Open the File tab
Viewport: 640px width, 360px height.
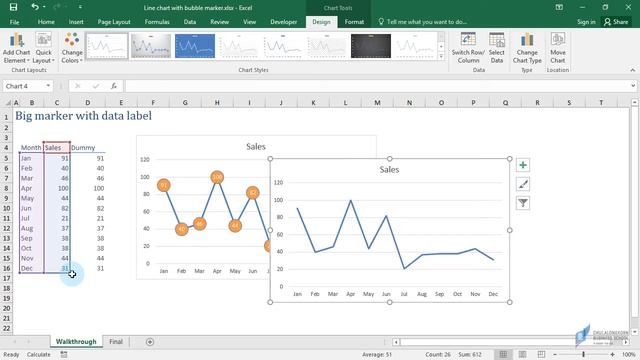tap(14, 22)
